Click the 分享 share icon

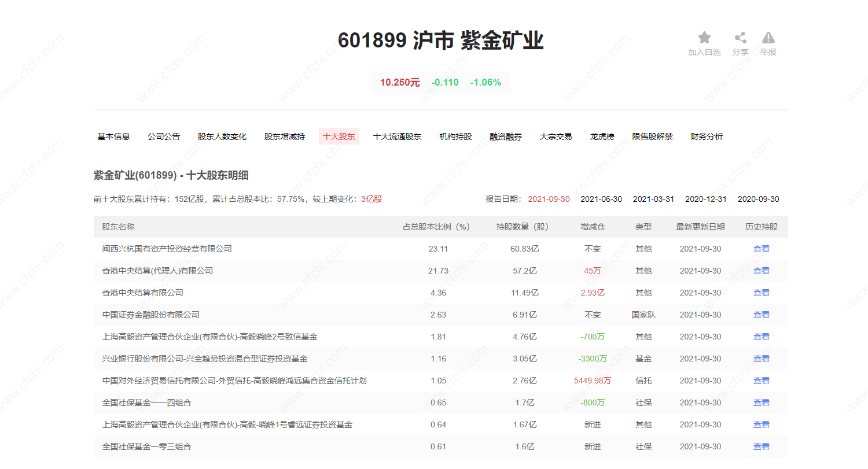740,38
